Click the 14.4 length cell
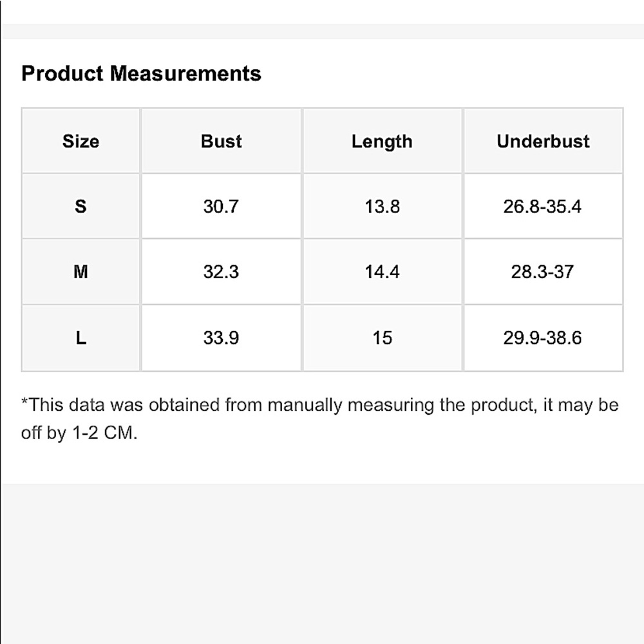 (x=382, y=272)
